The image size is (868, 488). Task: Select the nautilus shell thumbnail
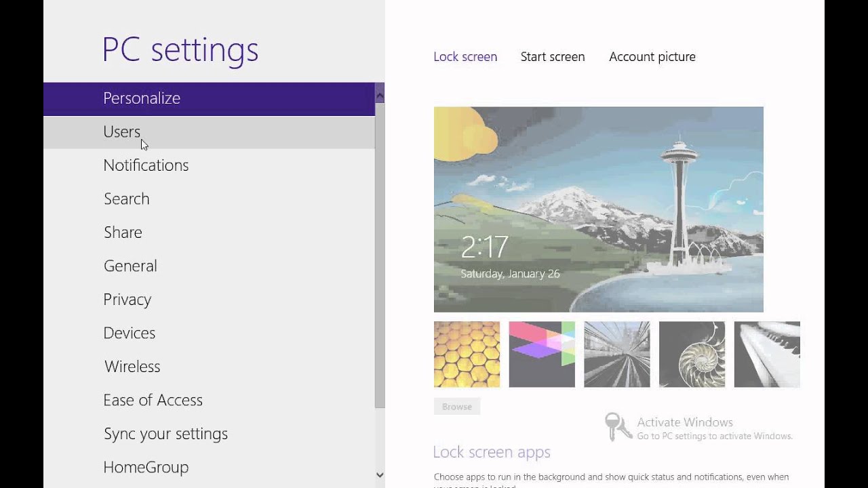[692, 354]
